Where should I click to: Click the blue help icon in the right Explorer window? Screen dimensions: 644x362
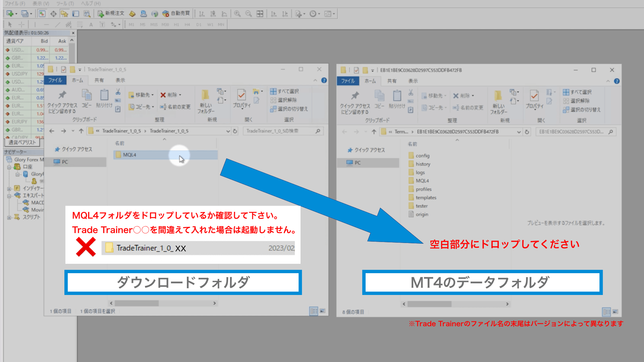(x=617, y=81)
